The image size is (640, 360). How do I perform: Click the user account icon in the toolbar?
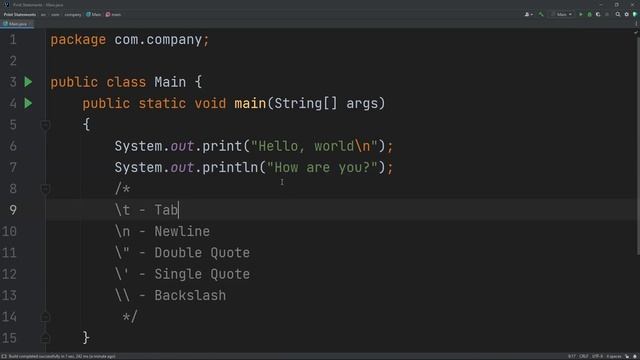528,14
